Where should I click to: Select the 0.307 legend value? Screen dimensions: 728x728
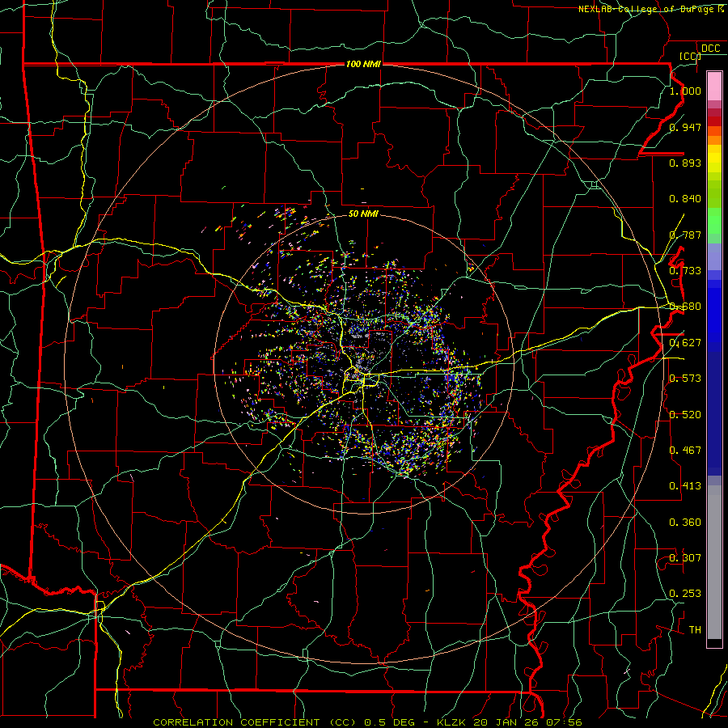point(685,558)
